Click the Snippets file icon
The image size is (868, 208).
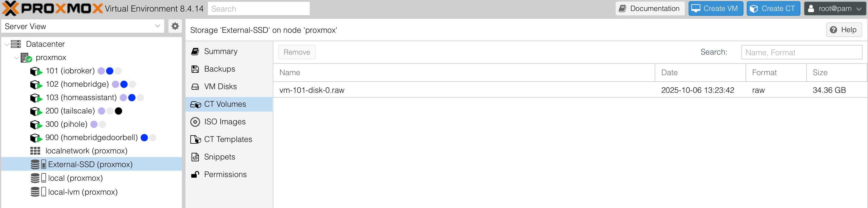coord(195,157)
